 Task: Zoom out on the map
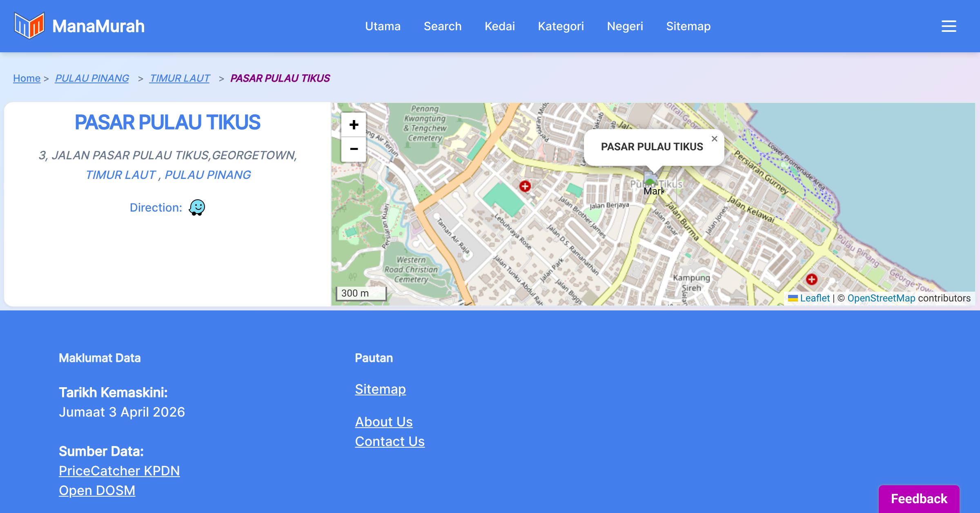[354, 149]
